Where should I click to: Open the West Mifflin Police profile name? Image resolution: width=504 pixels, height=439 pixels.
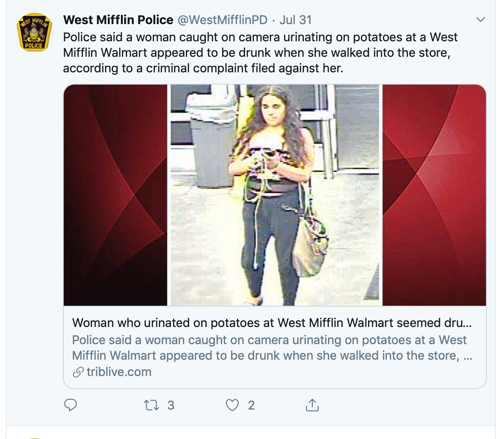click(118, 20)
